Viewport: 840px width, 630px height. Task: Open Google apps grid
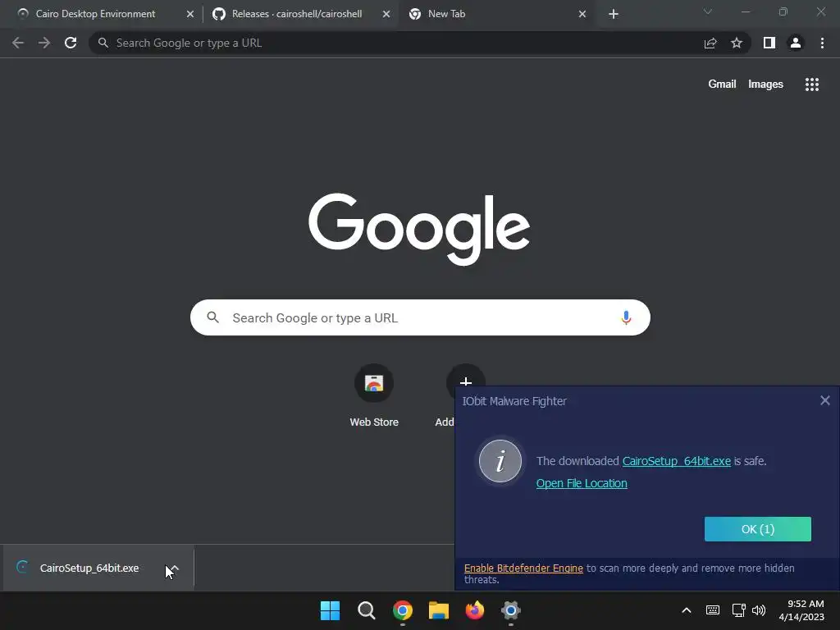click(812, 84)
